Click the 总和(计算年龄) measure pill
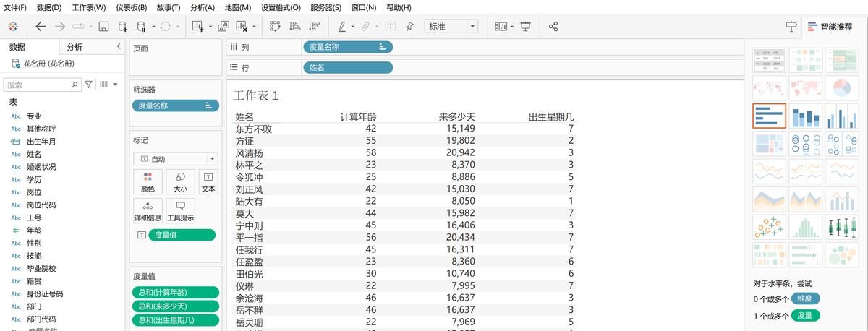The image size is (868, 331). pos(176,292)
